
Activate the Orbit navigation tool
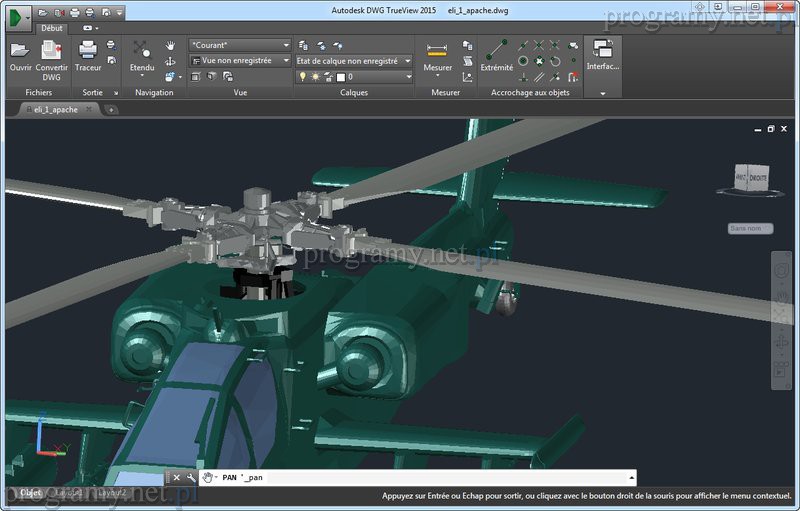(x=170, y=61)
